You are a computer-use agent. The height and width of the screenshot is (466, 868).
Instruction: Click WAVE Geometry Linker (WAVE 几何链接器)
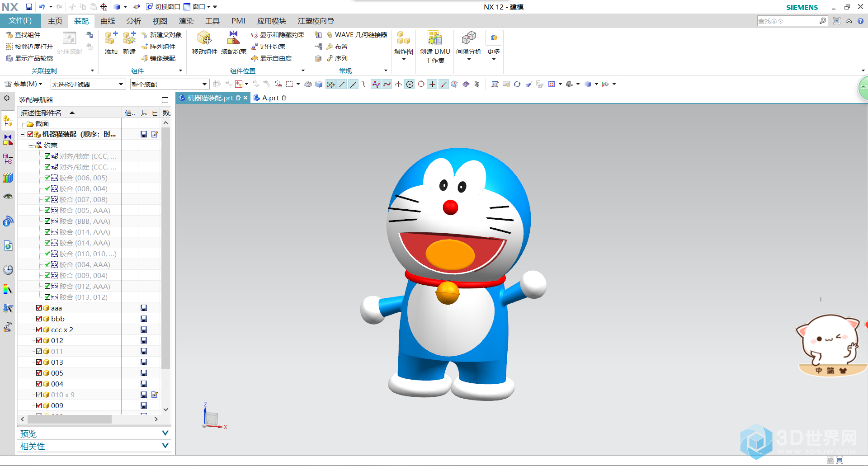tap(357, 35)
